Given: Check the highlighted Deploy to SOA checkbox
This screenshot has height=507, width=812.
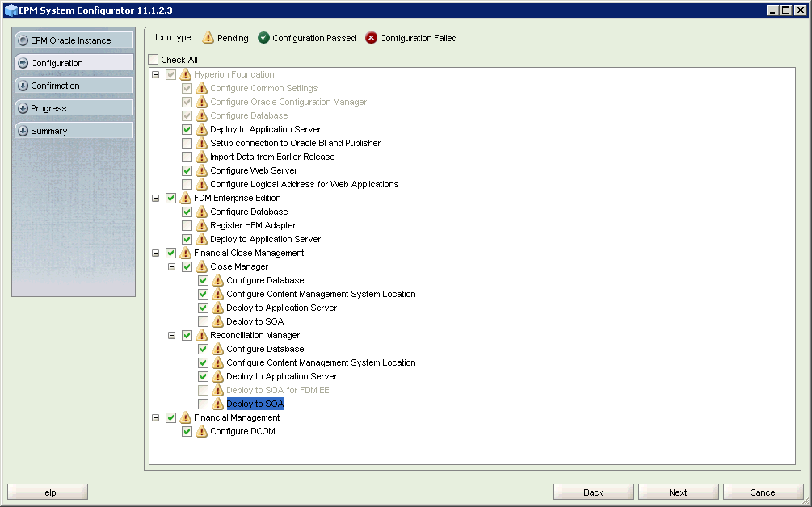Looking at the screenshot, I should [203, 404].
